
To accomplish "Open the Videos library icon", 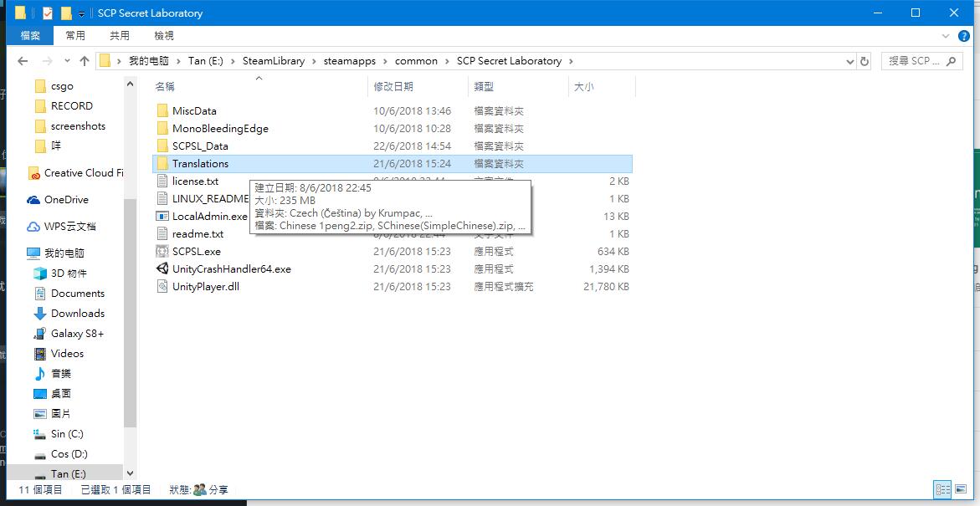I will [41, 354].
